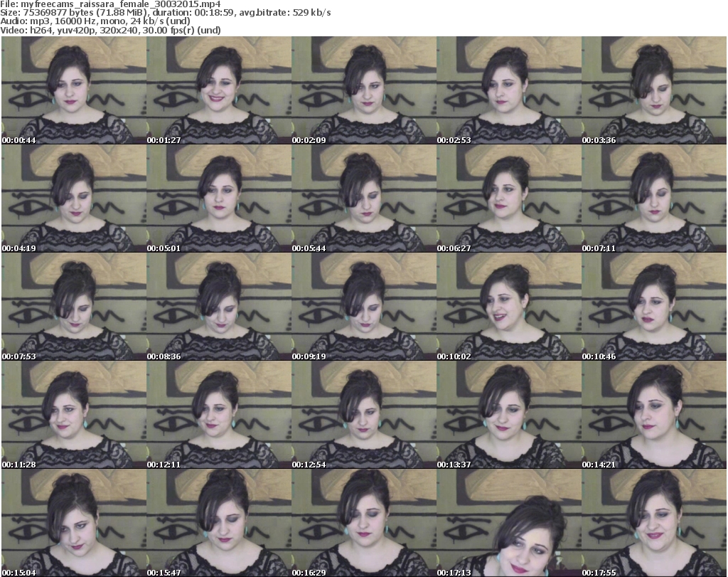The width and height of the screenshot is (728, 577).
Task: Select the thumbnail frame stamped 00:15:47
Action: (x=219, y=523)
